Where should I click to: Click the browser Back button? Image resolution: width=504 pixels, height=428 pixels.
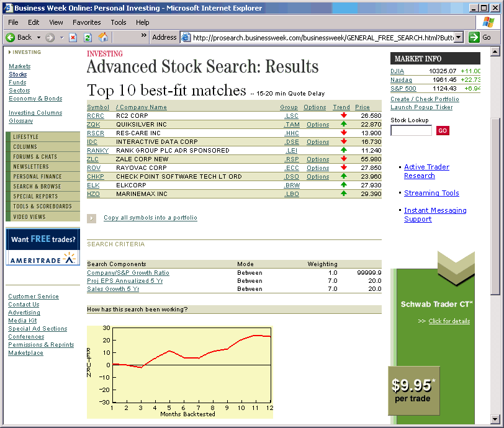19,37
